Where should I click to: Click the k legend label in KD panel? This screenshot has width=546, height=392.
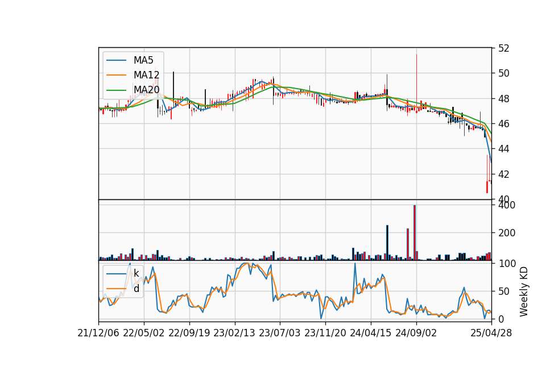(136, 273)
